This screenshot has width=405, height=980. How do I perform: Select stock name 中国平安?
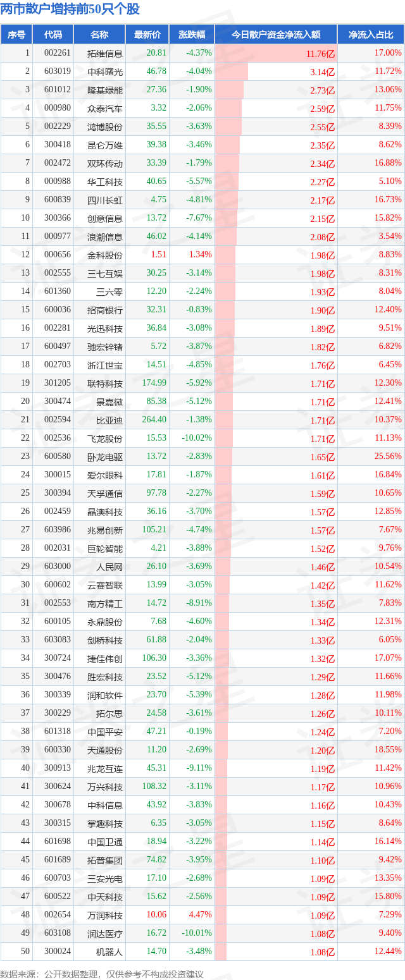105,732
